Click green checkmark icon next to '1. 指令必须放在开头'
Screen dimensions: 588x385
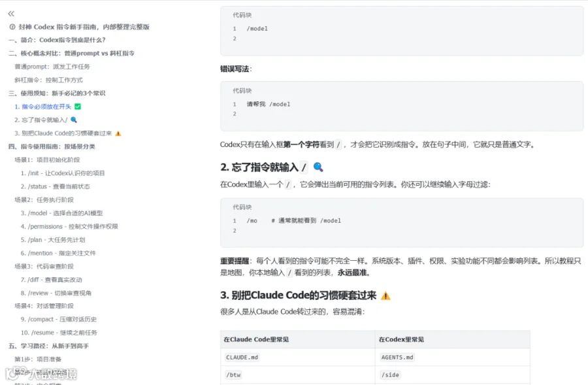pos(78,107)
